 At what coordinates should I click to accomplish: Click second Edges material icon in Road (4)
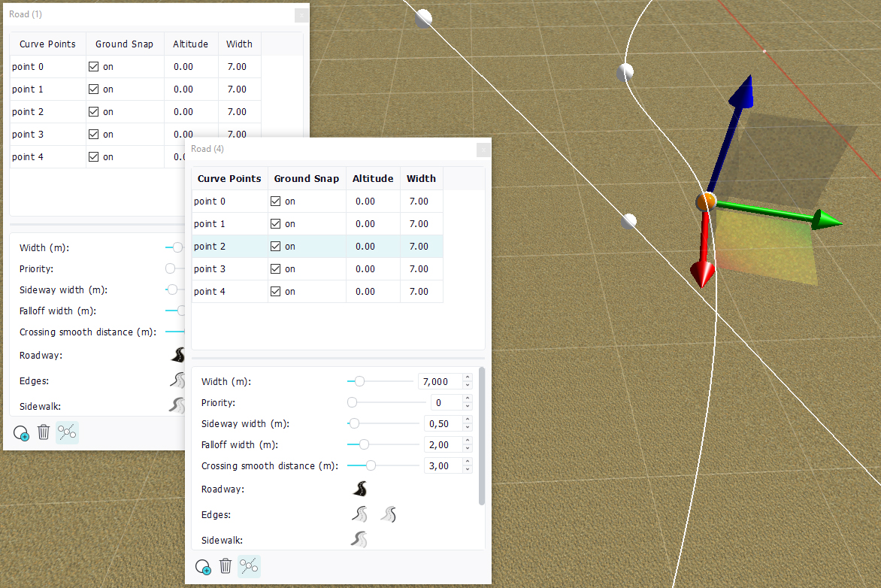(x=389, y=515)
